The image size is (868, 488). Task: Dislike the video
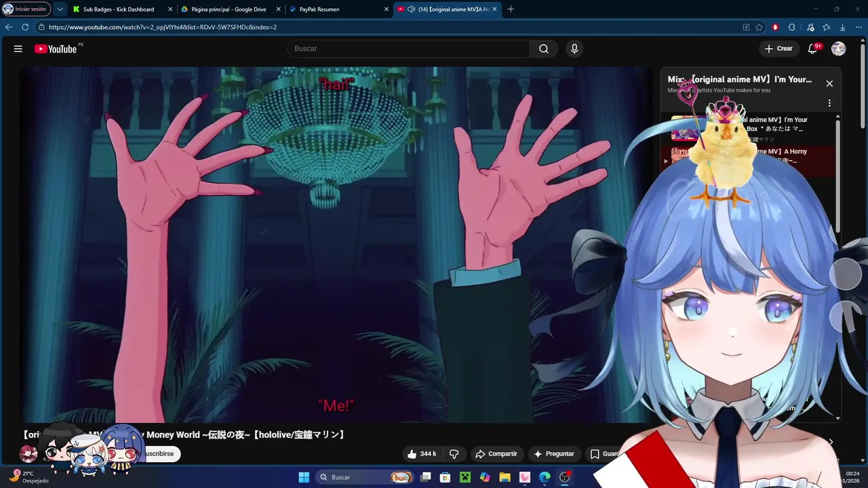tap(454, 454)
